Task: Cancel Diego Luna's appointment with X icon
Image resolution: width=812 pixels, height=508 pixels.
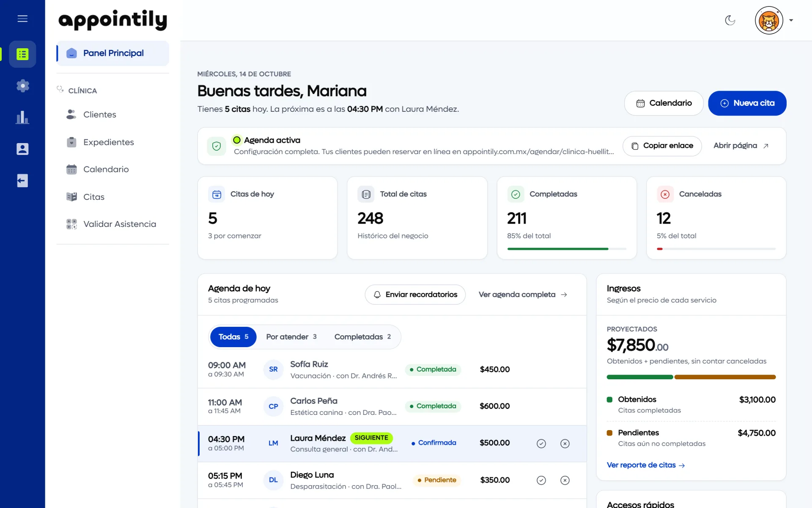Action: point(565,480)
